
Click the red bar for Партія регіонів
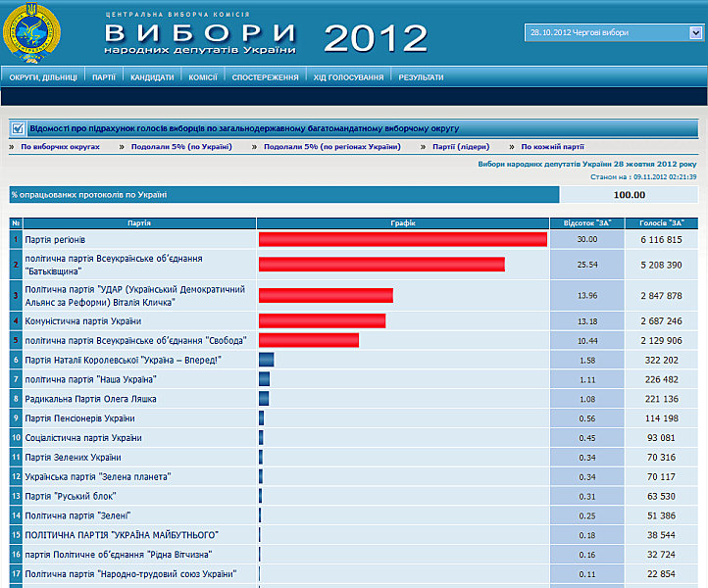402,239
